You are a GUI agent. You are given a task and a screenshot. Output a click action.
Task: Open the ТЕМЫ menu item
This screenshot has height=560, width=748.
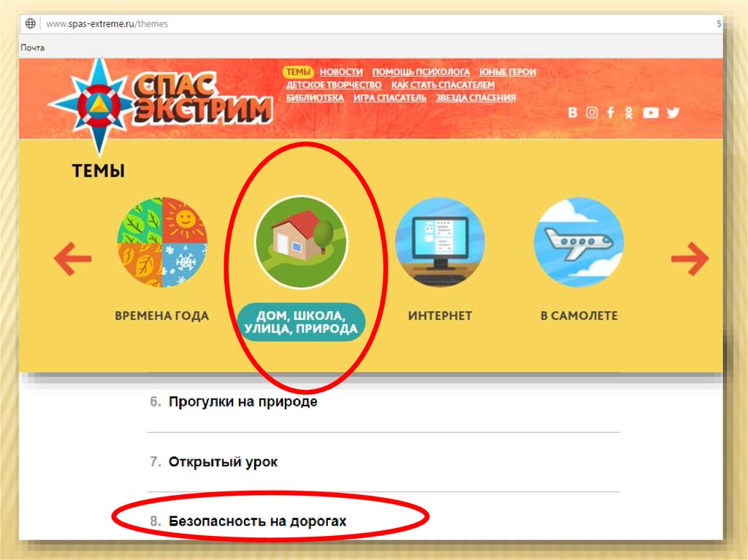tap(298, 72)
